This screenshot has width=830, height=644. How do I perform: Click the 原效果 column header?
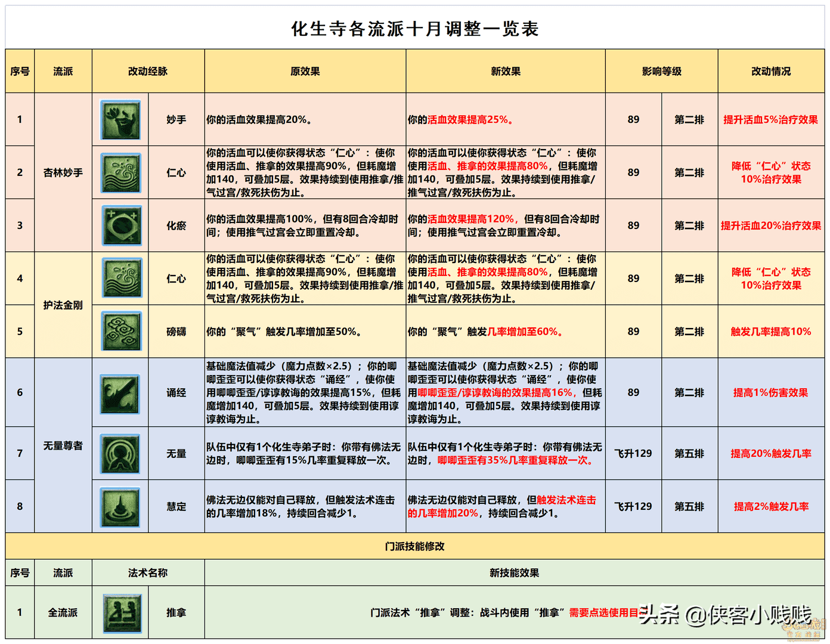(305, 71)
